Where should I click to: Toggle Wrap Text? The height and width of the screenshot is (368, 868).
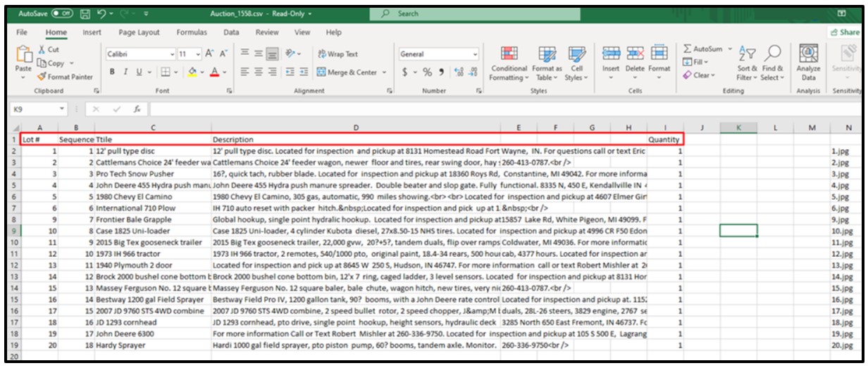point(338,54)
